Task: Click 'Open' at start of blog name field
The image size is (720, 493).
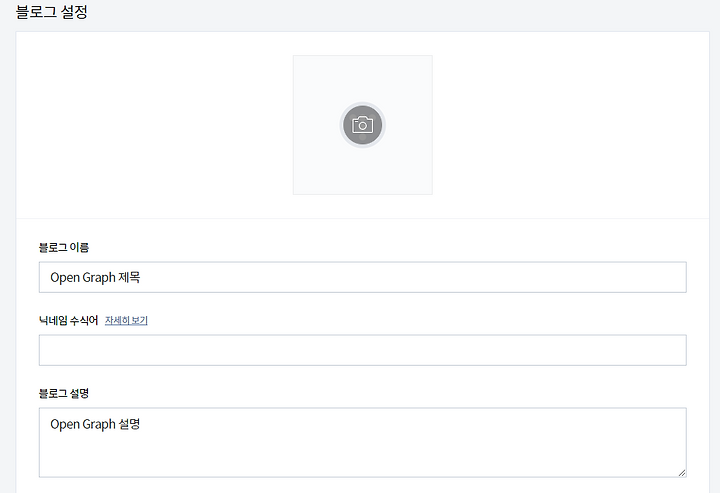Action: click(x=65, y=278)
